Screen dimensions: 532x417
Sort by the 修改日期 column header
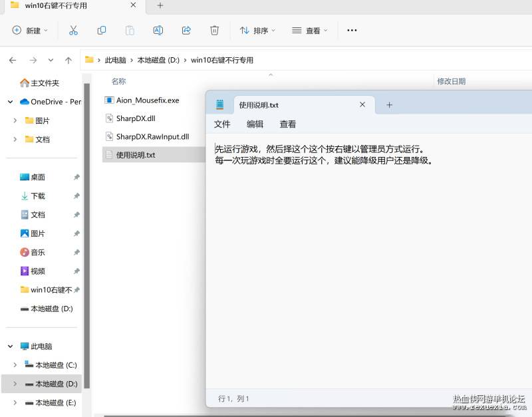452,81
